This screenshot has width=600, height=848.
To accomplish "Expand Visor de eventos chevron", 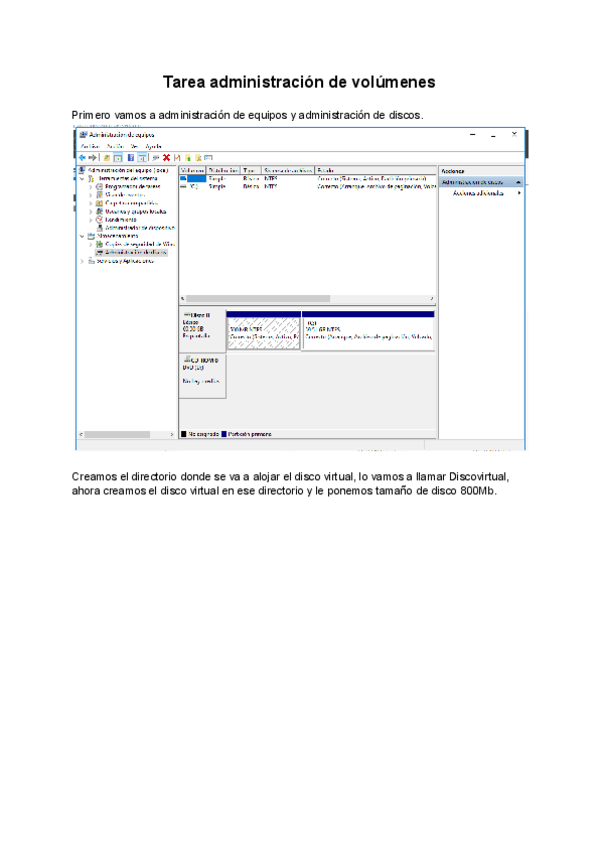I will (x=90, y=194).
